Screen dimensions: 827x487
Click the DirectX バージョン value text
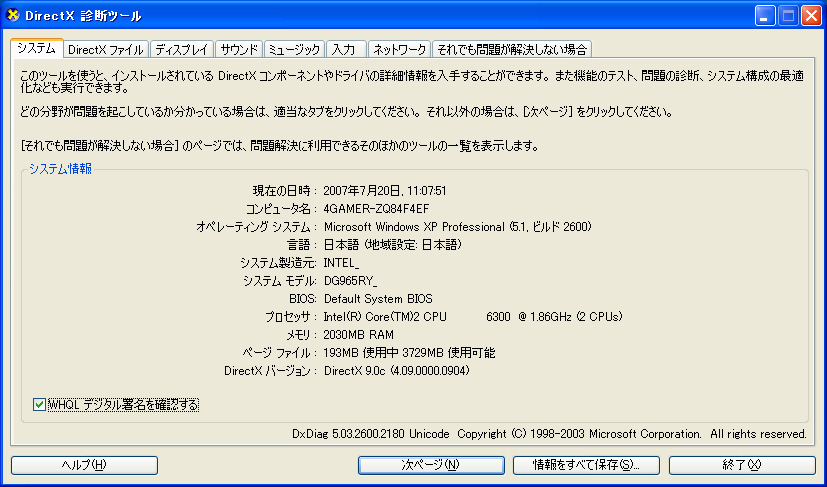(397, 371)
